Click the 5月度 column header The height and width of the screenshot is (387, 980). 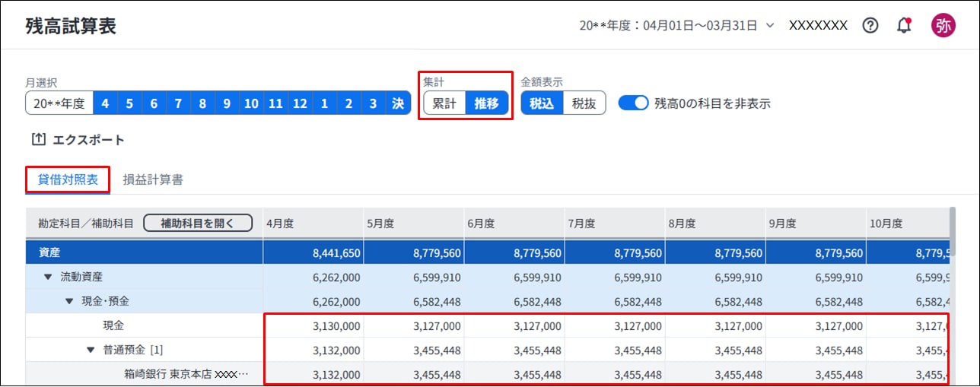414,224
